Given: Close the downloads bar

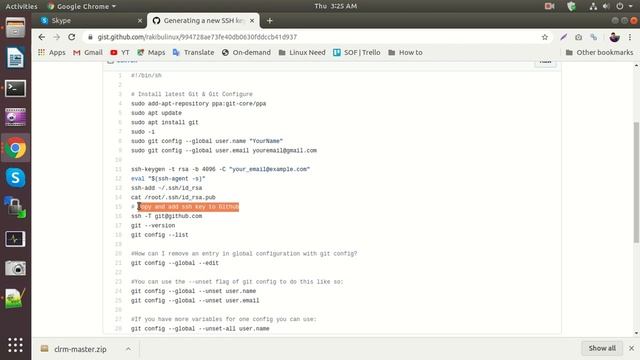Looking at the screenshot, I should click(x=631, y=348).
